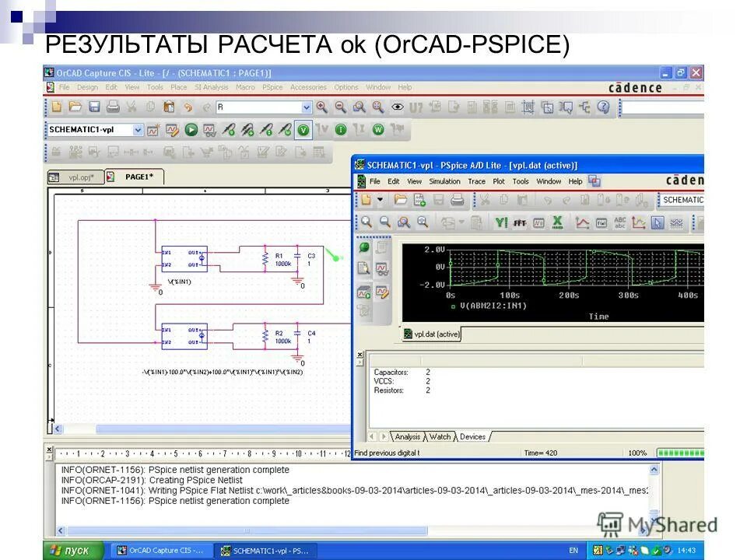The height and width of the screenshot is (560, 747).
Task: Switch to the Analysis output tab
Action: click(408, 436)
